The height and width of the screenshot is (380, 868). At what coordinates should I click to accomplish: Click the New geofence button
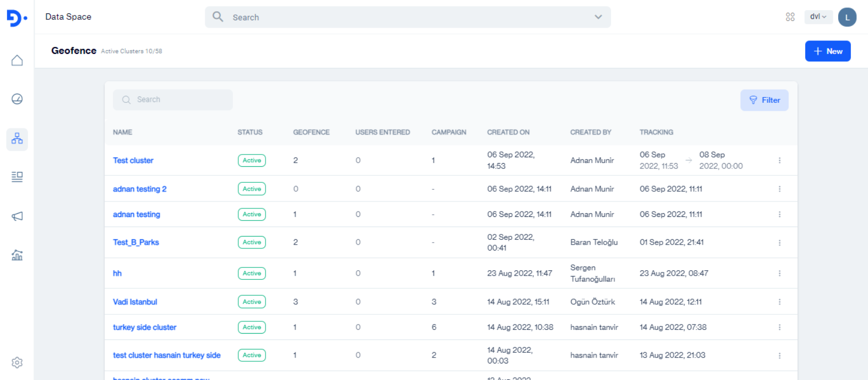point(827,51)
